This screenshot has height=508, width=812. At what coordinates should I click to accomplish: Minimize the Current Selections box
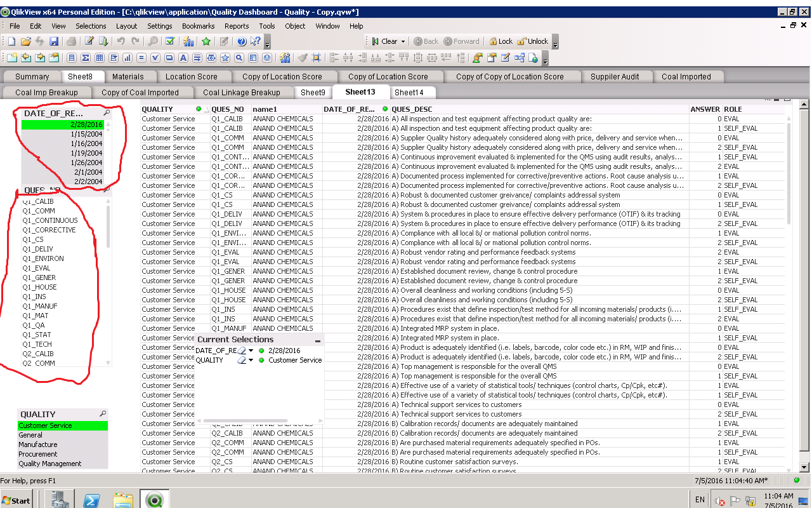(318, 340)
